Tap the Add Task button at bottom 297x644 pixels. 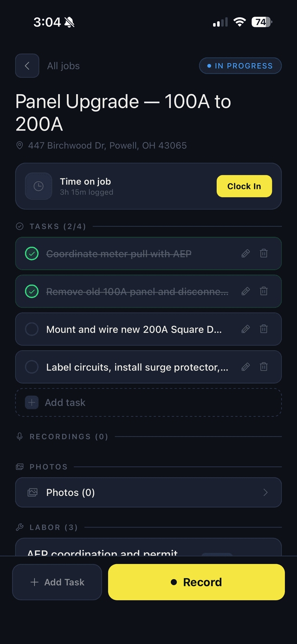coord(57,582)
